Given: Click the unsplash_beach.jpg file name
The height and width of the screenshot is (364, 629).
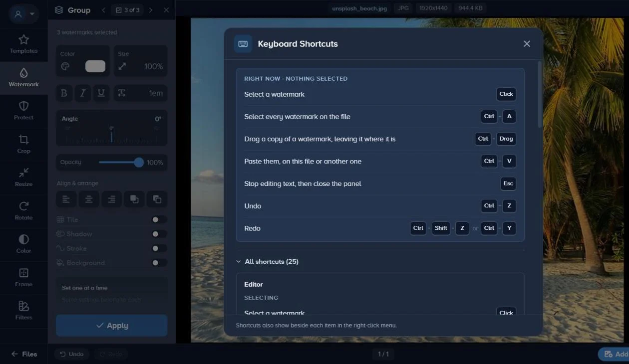Looking at the screenshot, I should coord(359,8).
